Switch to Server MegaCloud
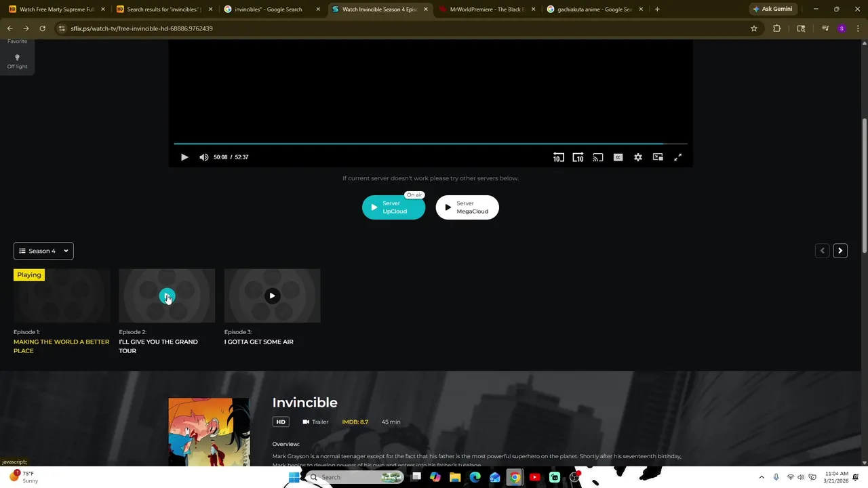Image resolution: width=868 pixels, height=488 pixels. [467, 207]
